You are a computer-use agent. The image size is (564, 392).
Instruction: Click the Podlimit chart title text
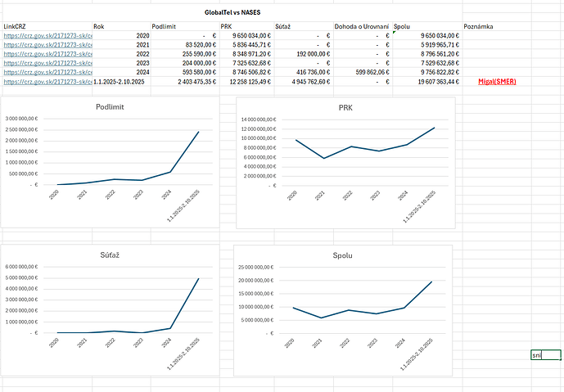click(x=110, y=106)
